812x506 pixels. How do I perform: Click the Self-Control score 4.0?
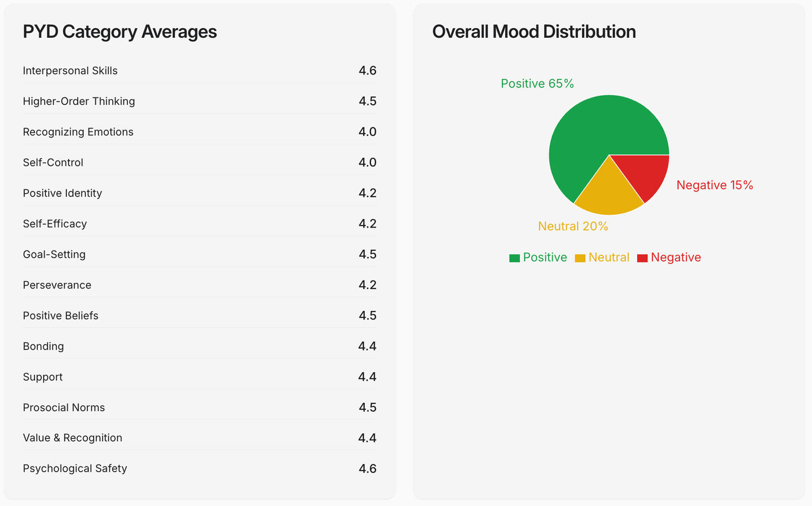coord(367,162)
